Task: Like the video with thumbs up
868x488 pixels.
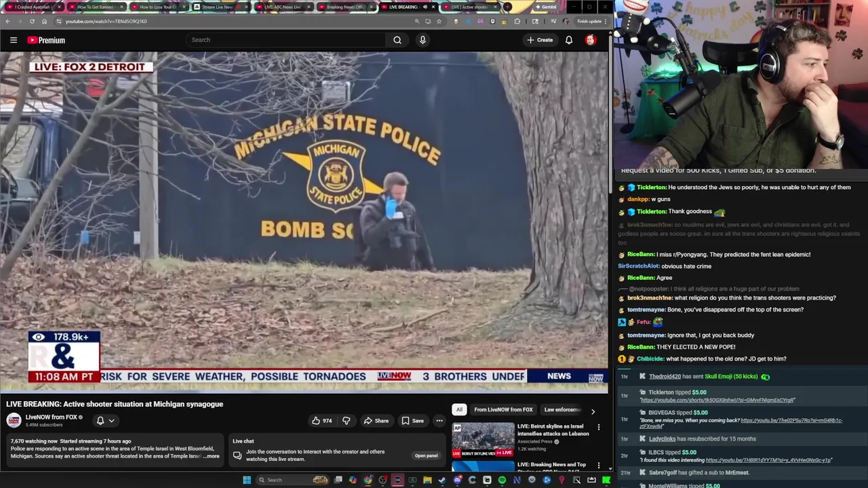Action: 321,421
